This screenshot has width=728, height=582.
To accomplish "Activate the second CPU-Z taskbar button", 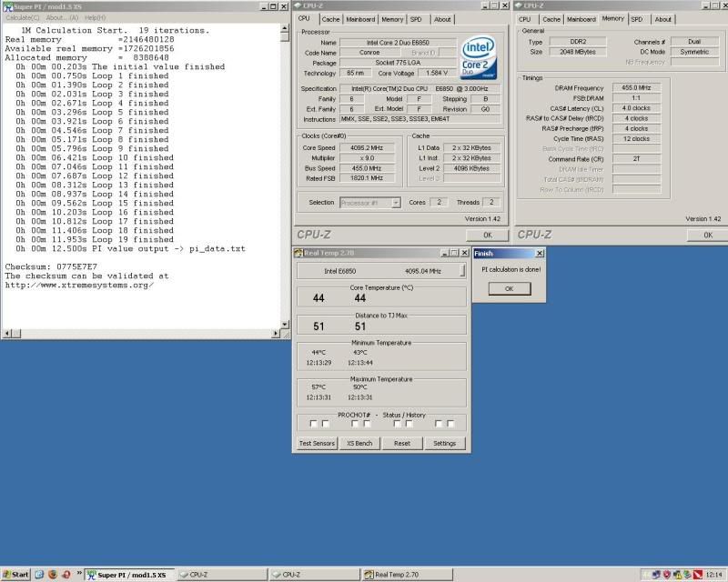I will click(315, 575).
